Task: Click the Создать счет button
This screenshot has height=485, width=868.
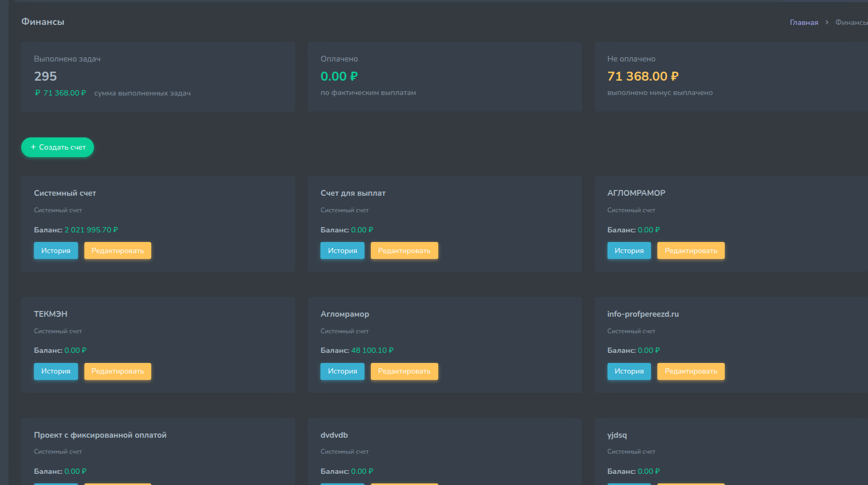Action: coord(57,147)
